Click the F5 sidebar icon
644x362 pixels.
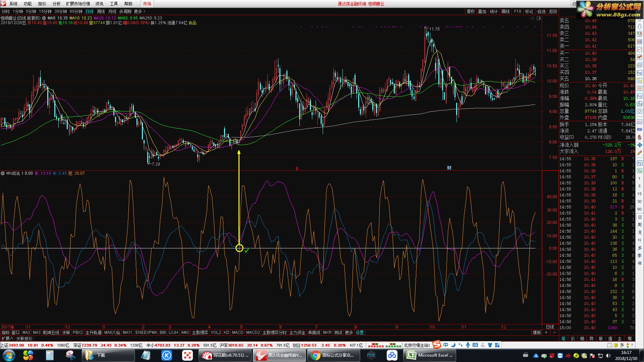(x=640, y=163)
